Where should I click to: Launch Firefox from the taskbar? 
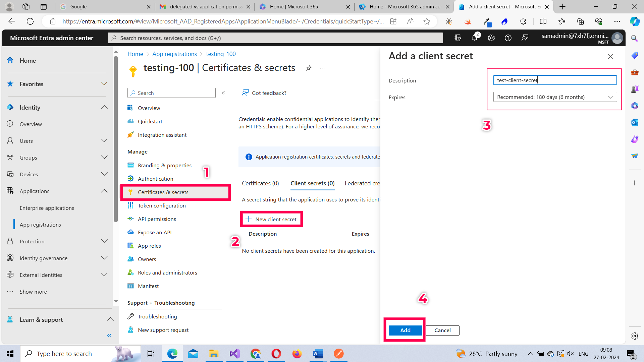[x=297, y=353]
